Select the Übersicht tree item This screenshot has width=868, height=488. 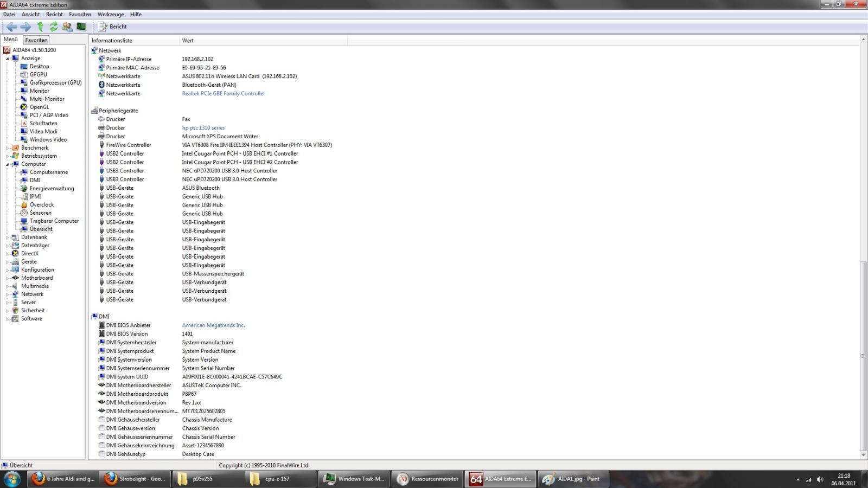(41, 229)
